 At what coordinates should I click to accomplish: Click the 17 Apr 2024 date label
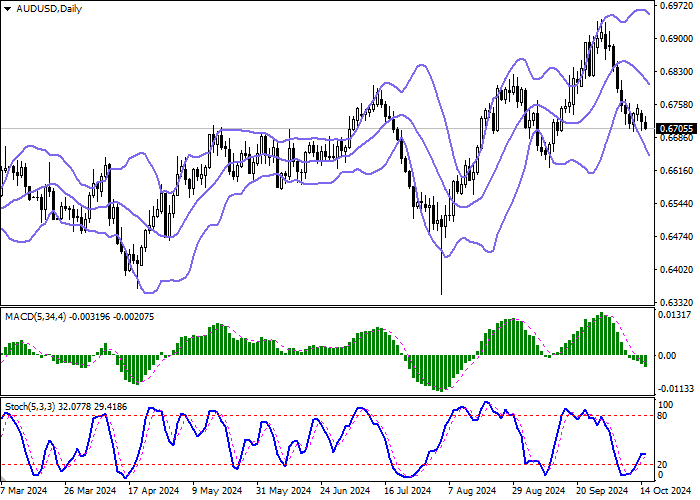(x=154, y=491)
